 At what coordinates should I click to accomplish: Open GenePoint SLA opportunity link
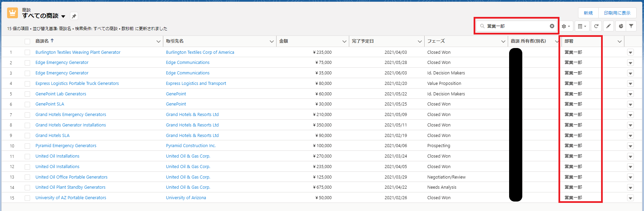pos(50,104)
